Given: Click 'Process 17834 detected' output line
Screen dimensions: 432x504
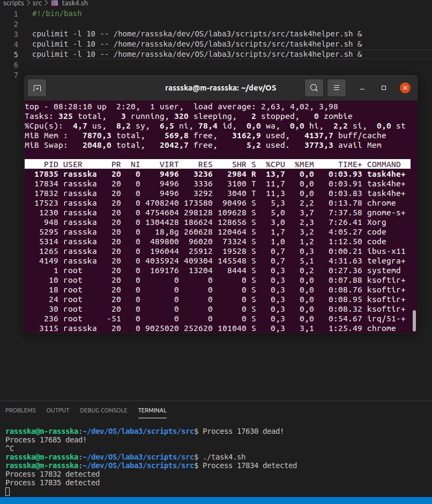Looking at the screenshot, I should tap(250, 465).
